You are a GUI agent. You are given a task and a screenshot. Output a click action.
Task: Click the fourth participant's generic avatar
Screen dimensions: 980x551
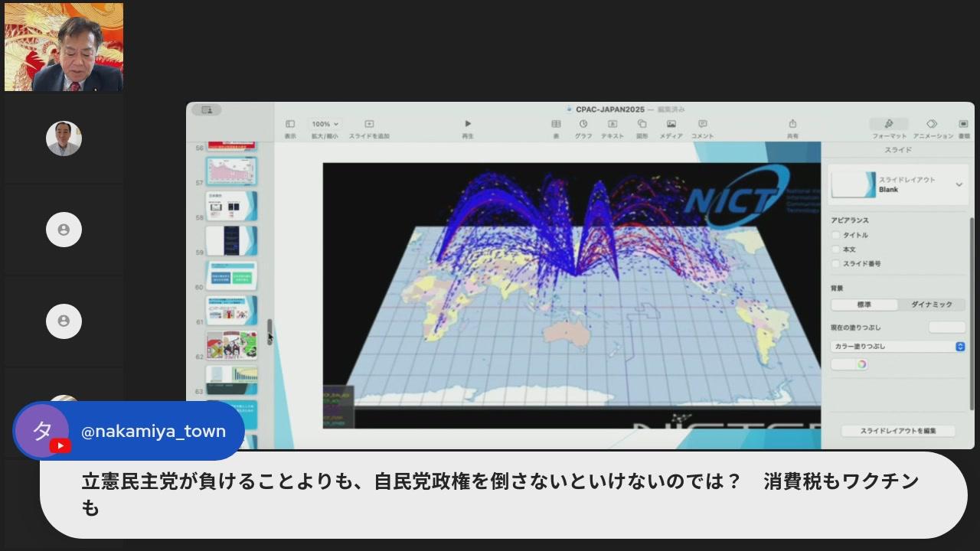[64, 321]
